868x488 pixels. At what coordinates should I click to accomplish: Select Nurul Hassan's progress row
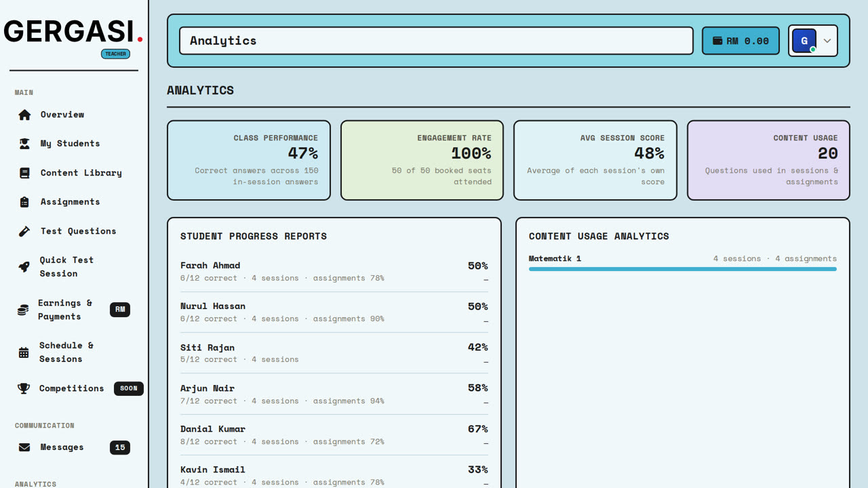(334, 312)
